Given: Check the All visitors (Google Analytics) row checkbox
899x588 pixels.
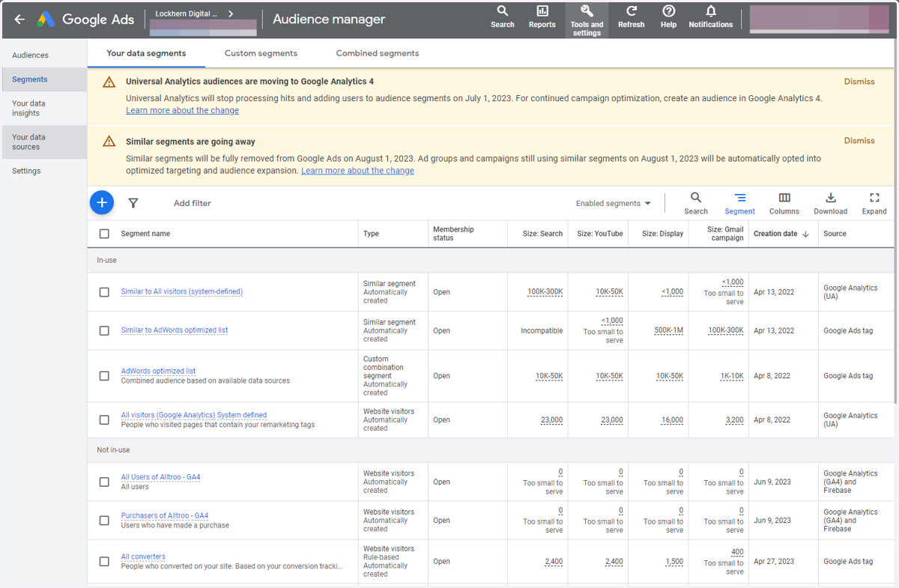Looking at the screenshot, I should point(104,420).
